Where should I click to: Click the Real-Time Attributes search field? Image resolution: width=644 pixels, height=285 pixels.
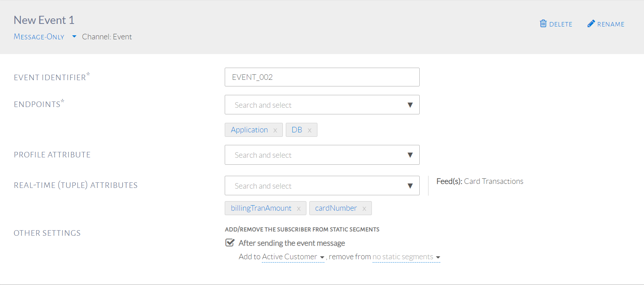316,186
